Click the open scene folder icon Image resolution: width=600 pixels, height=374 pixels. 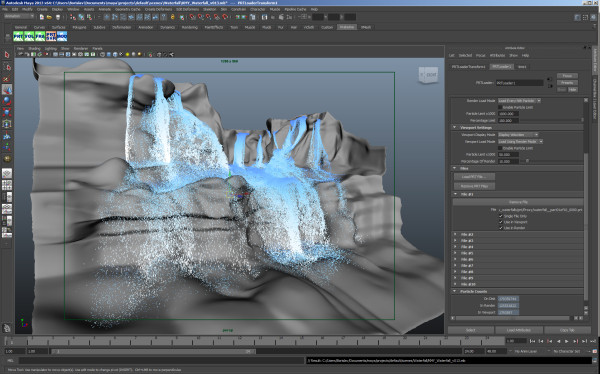tap(49, 17)
